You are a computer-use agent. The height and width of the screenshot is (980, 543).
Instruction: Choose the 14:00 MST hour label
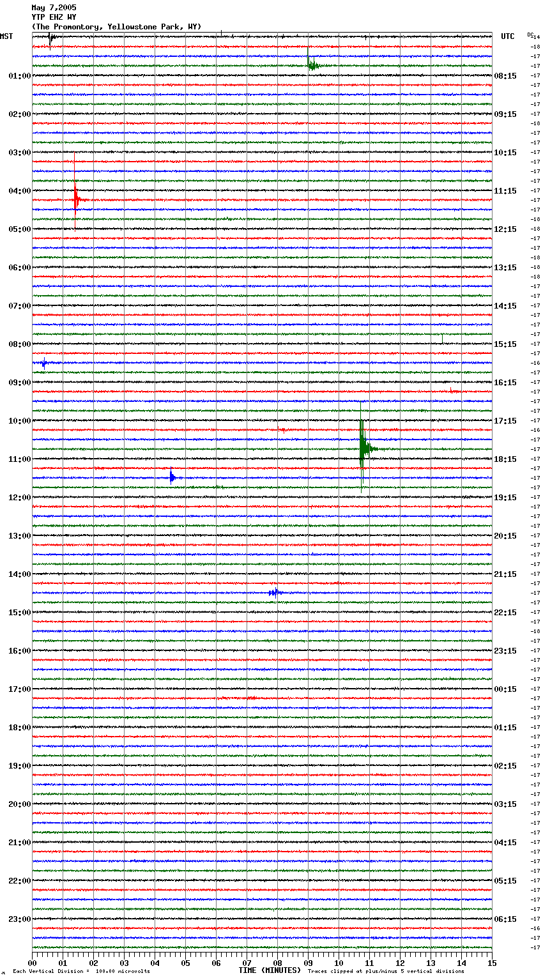pyautogui.click(x=20, y=574)
